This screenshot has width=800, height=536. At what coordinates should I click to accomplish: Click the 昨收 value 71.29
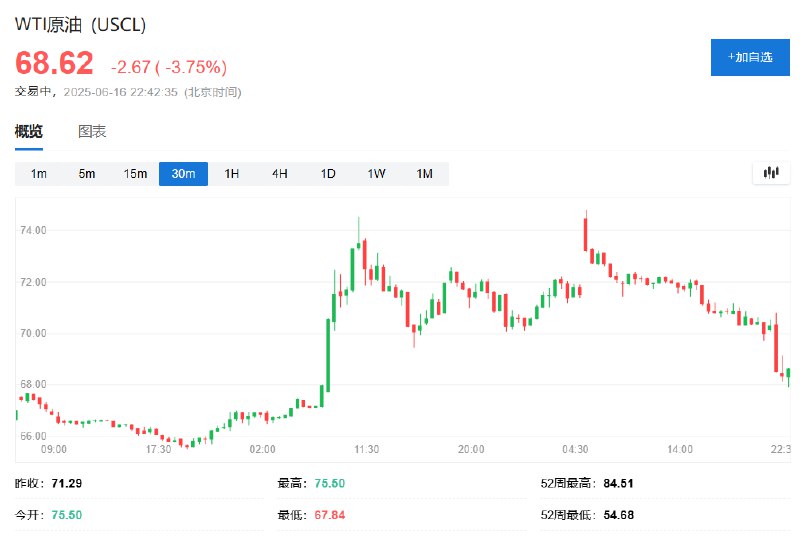click(66, 483)
